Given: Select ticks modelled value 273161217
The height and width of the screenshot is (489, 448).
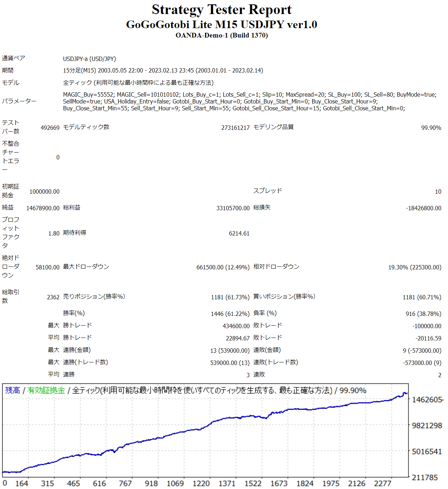Looking at the screenshot, I should click(x=235, y=128).
